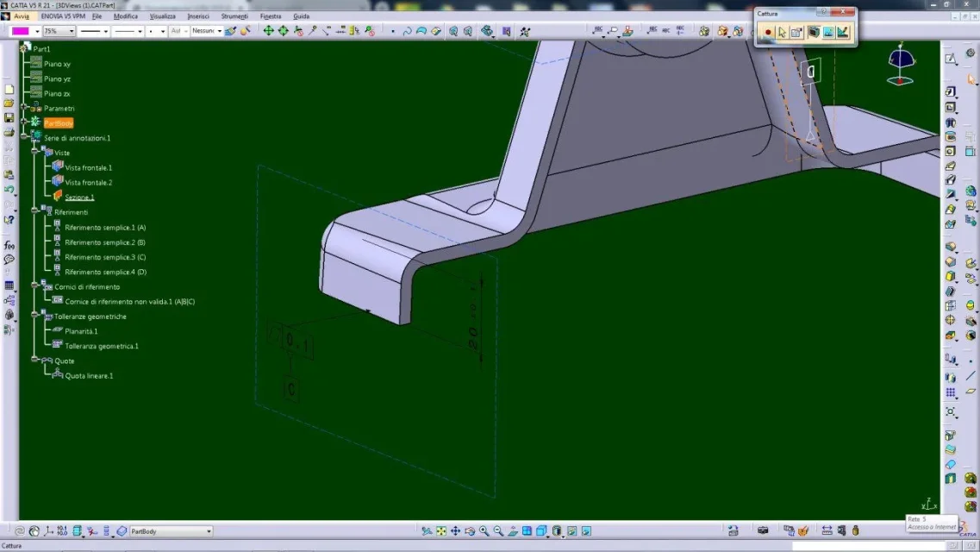The width and height of the screenshot is (980, 552).
Task: Select Planarità.1 in tree
Action: pos(81,331)
